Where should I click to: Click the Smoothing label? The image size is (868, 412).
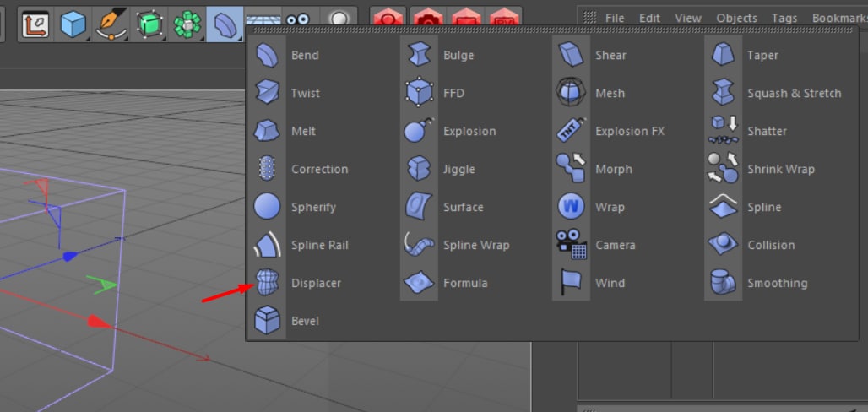click(777, 283)
